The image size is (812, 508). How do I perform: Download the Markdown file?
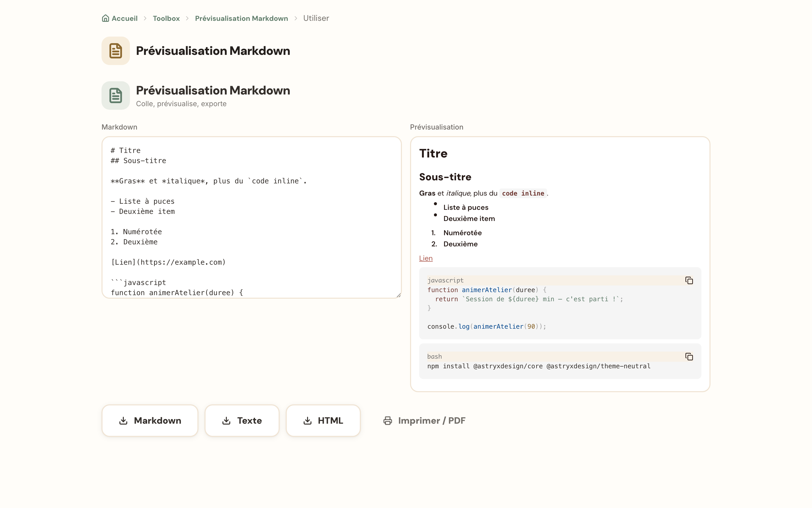pyautogui.click(x=150, y=421)
